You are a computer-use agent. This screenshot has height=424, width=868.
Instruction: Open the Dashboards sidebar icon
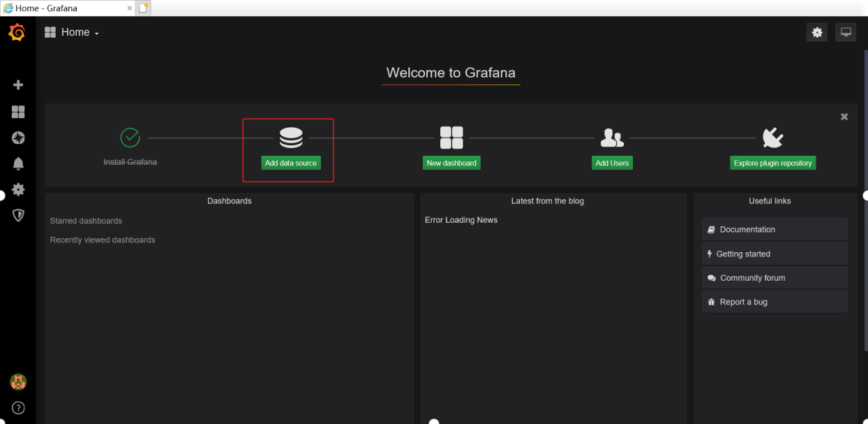(x=18, y=112)
